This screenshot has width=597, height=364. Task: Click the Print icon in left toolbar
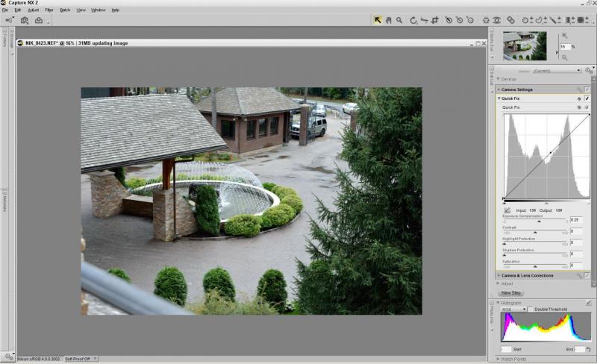(39, 21)
